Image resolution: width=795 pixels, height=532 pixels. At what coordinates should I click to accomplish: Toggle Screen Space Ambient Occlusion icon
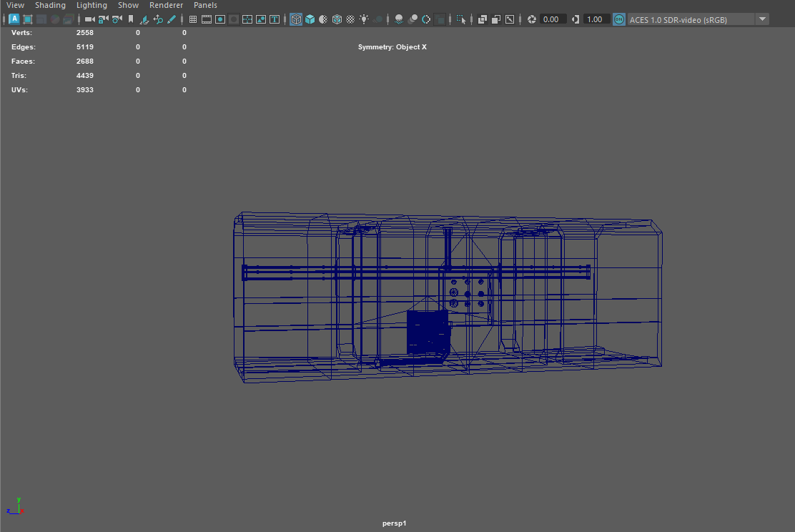coord(399,19)
